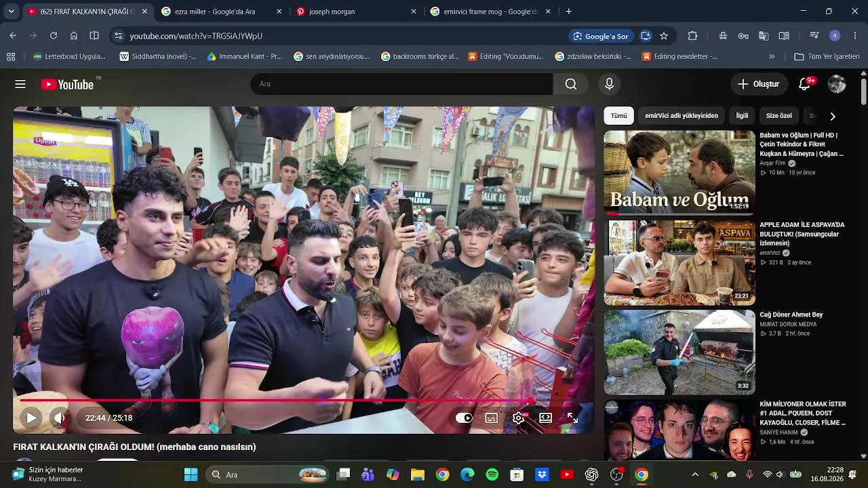Open the Apple Adam ile Aspava'da video title
The image size is (868, 488).
coord(802,234)
